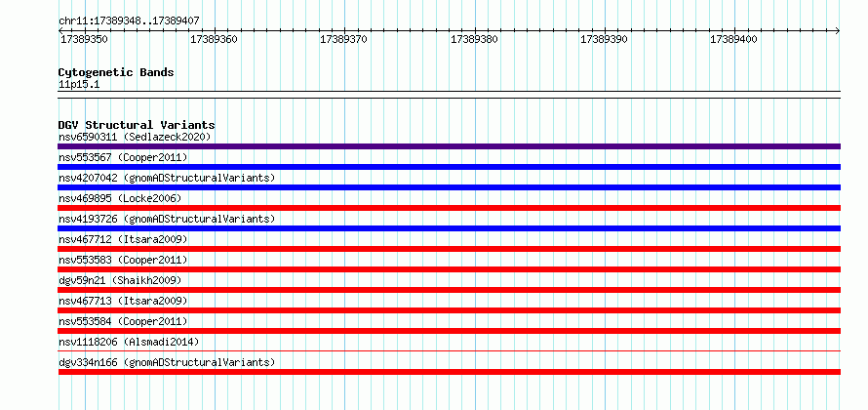Click the 17389380 ruler position
Screen dimensions: 868x410
pos(474,40)
